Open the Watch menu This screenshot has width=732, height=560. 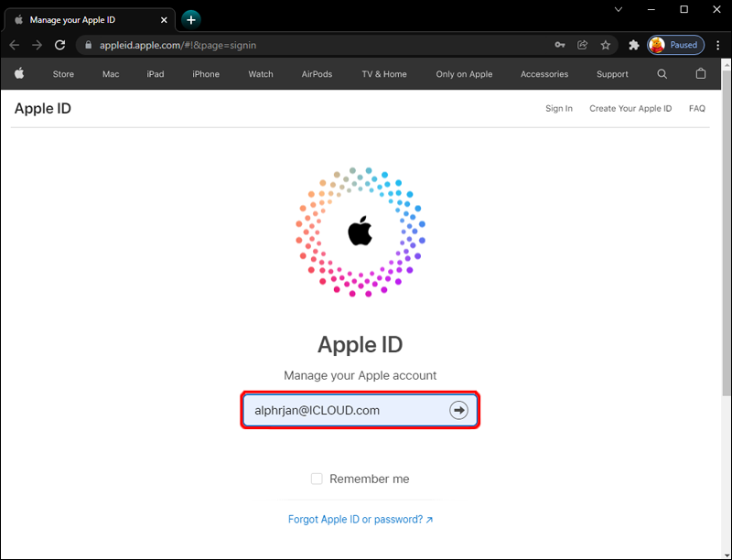pos(261,74)
